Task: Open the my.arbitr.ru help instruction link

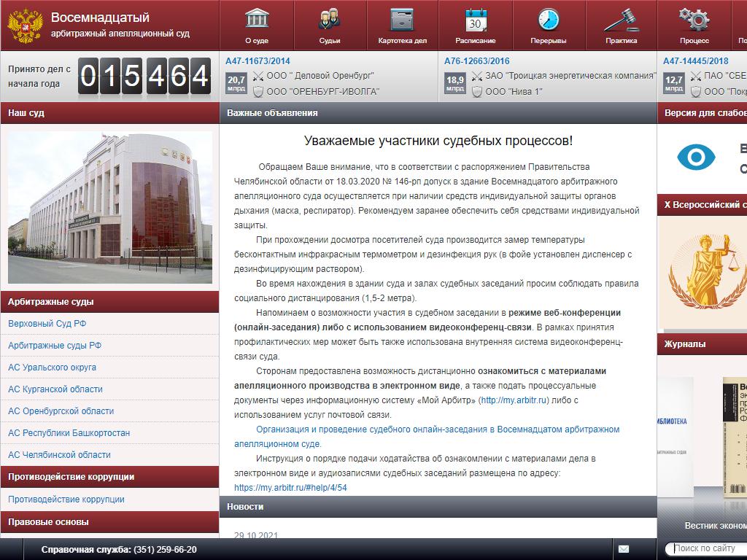Action: pos(290,488)
